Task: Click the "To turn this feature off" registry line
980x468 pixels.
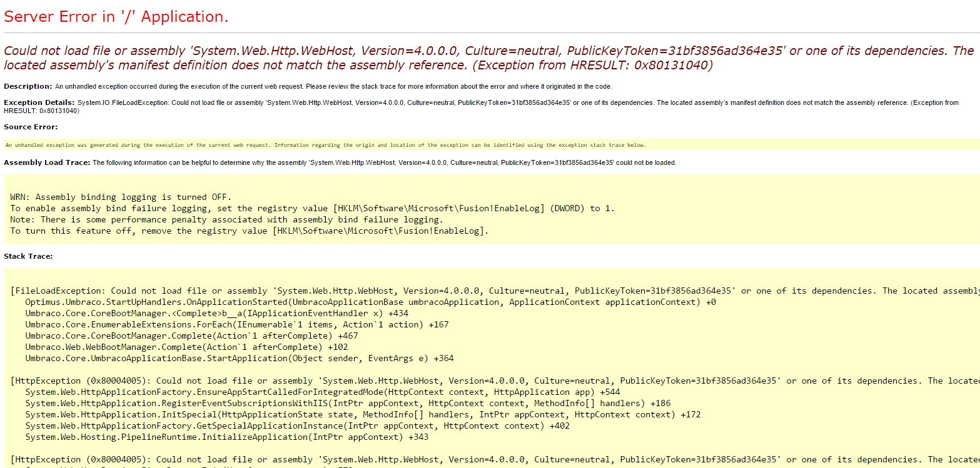Action: pyautogui.click(x=250, y=231)
